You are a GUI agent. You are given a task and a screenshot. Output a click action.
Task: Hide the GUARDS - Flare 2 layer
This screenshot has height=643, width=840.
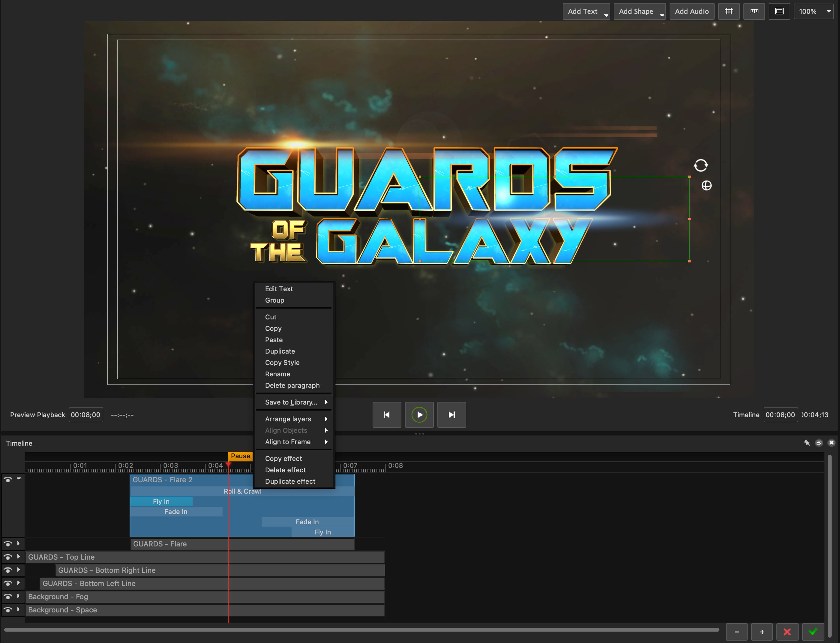8,480
